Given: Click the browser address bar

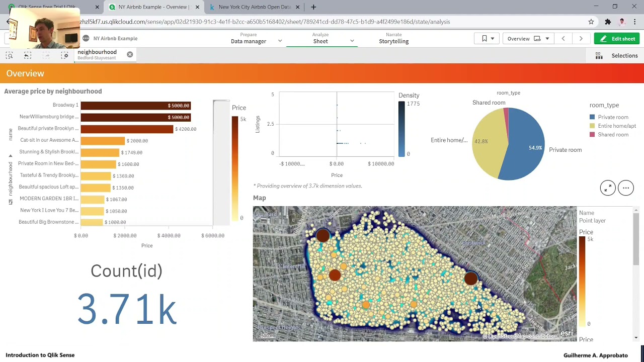Looking at the screenshot, I should (332, 22).
